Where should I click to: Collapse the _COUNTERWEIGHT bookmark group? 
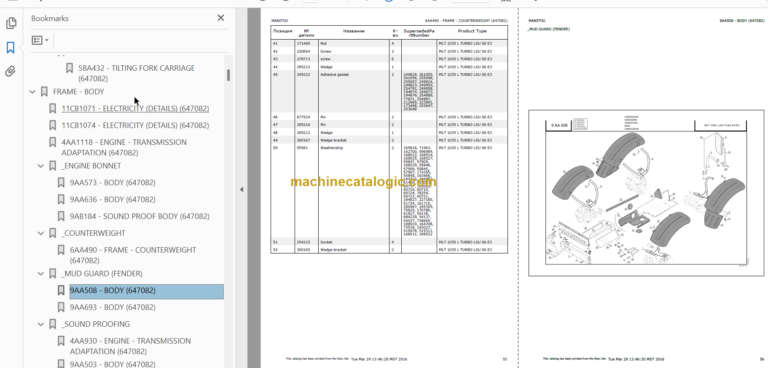(41, 233)
